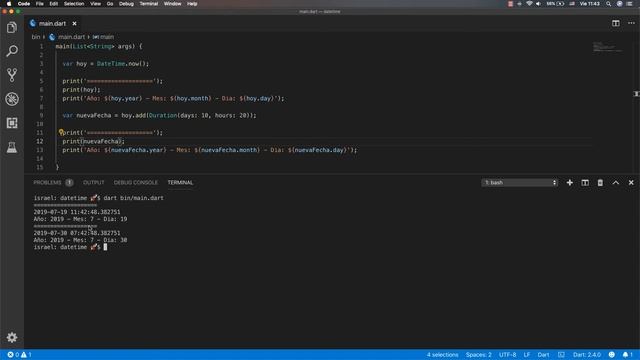Click errors and warnings status item

pyautogui.click(x=20, y=355)
